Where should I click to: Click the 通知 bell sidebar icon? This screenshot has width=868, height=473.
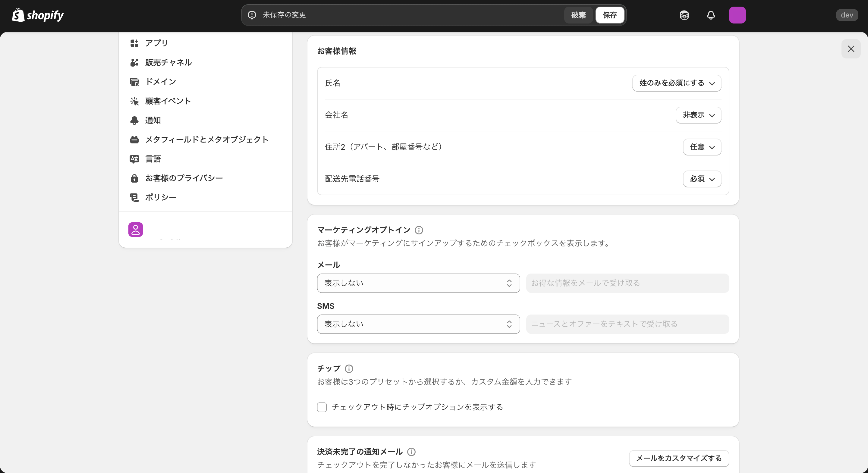click(x=134, y=120)
